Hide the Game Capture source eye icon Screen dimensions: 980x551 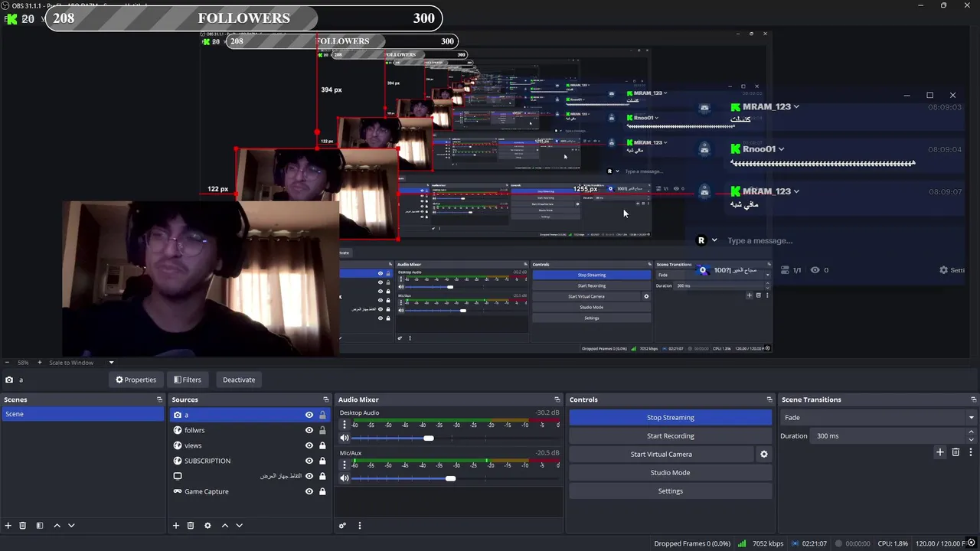[x=309, y=491]
